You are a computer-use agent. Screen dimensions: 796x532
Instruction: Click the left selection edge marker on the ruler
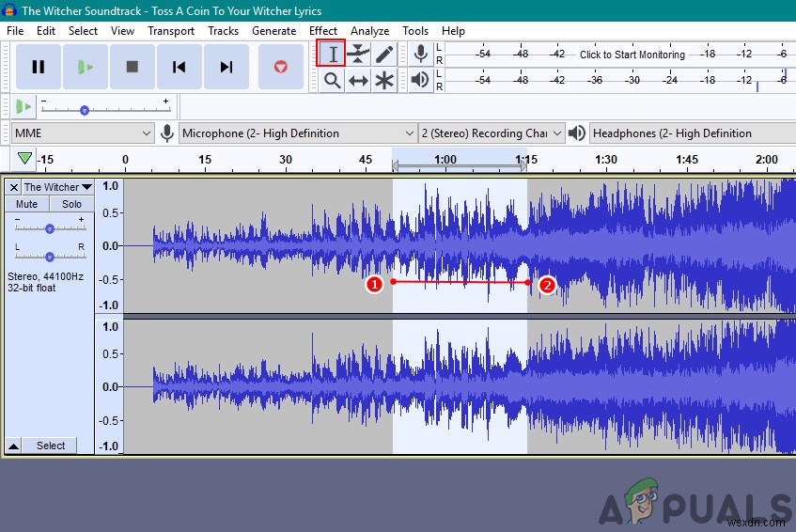click(396, 165)
